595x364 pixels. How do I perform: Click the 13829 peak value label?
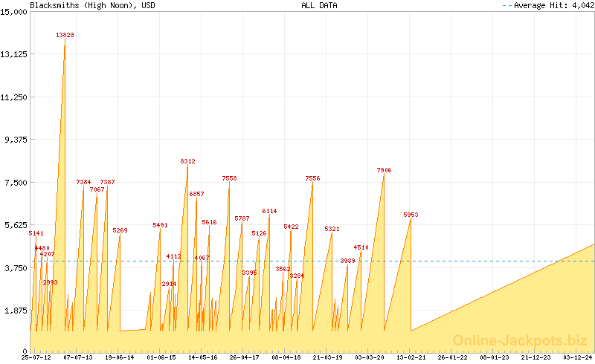pos(65,35)
